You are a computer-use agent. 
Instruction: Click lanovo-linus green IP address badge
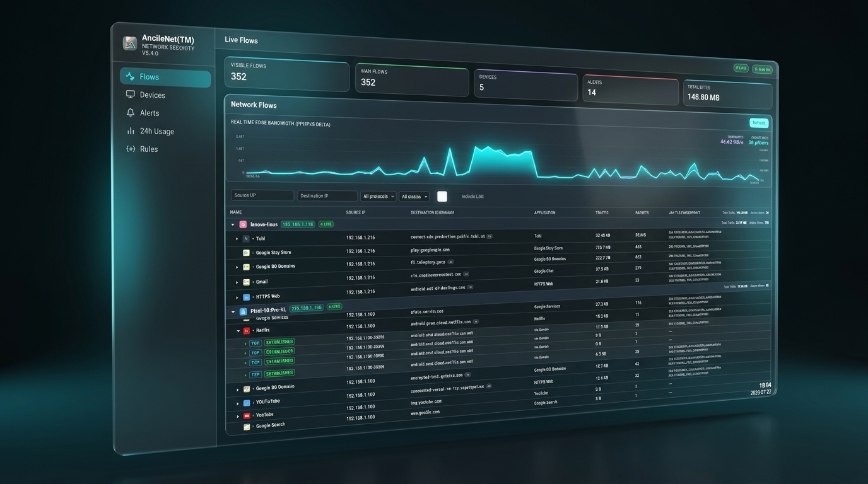297,224
